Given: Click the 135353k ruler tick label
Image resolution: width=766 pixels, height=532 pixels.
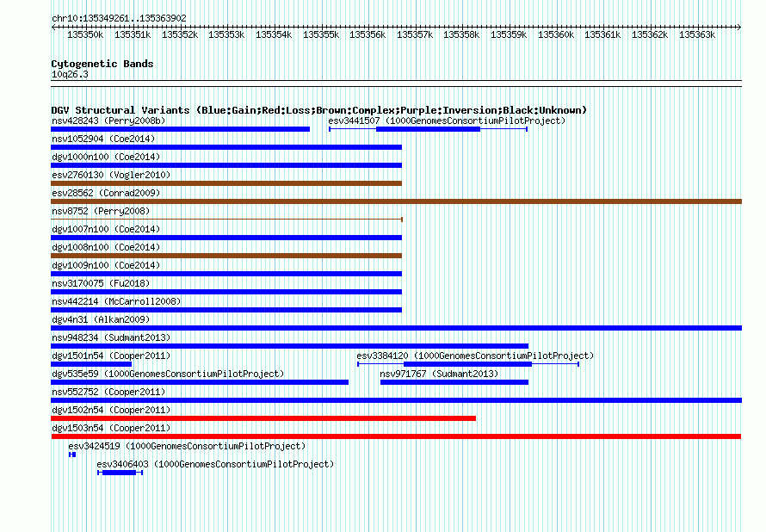Looking at the screenshot, I should [226, 35].
